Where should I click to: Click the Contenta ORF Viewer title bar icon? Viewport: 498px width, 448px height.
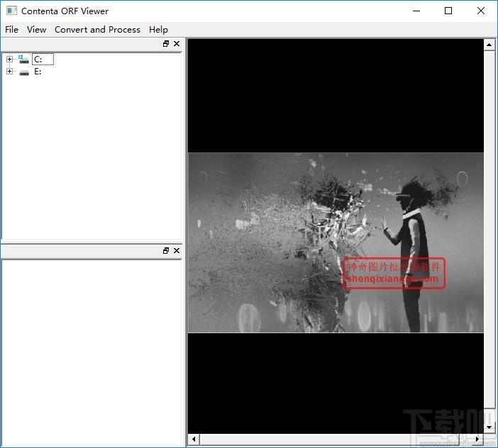point(12,11)
